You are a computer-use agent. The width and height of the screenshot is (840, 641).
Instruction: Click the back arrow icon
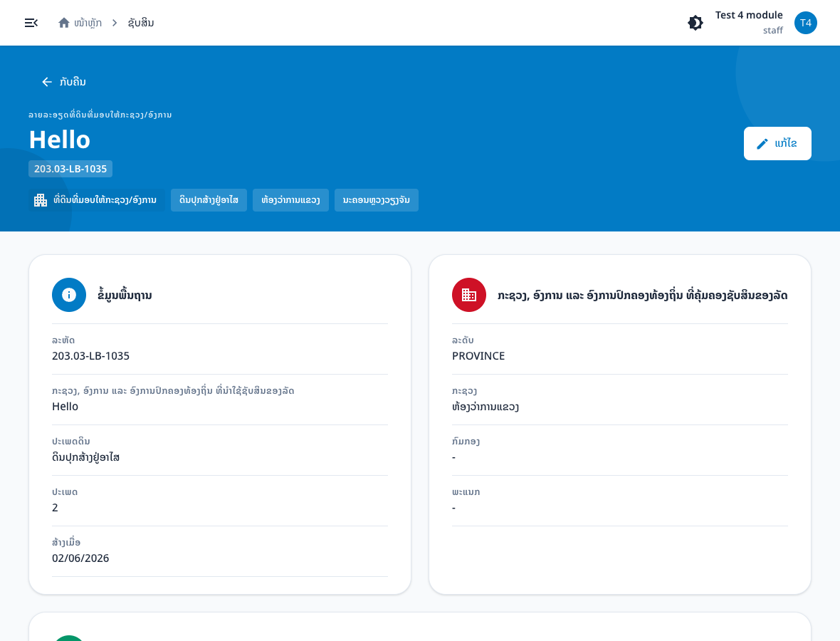pyautogui.click(x=46, y=81)
